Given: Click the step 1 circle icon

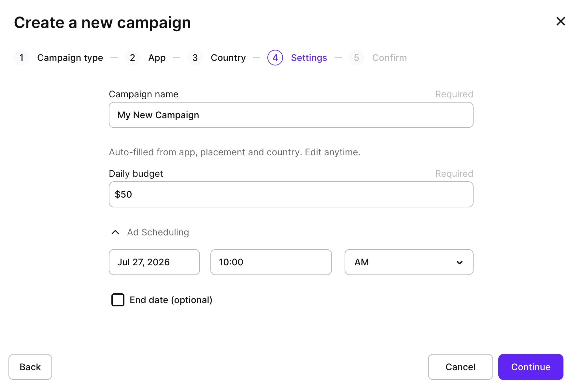Looking at the screenshot, I should (x=21, y=58).
